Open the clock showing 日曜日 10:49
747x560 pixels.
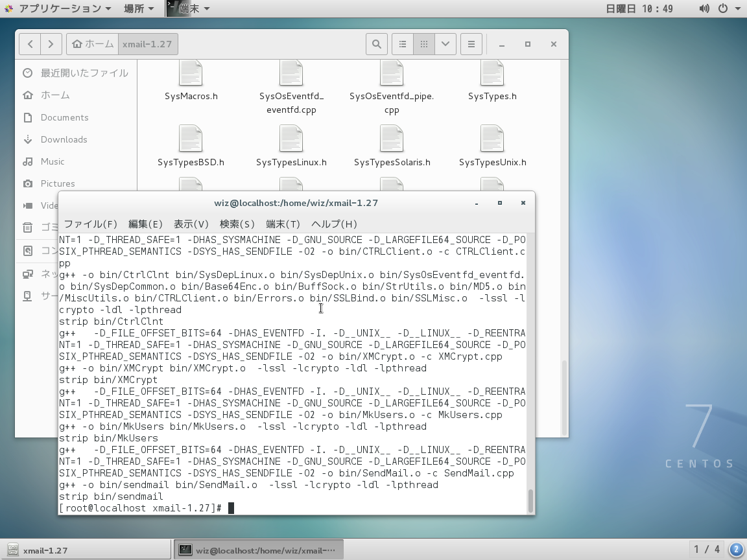tap(639, 8)
